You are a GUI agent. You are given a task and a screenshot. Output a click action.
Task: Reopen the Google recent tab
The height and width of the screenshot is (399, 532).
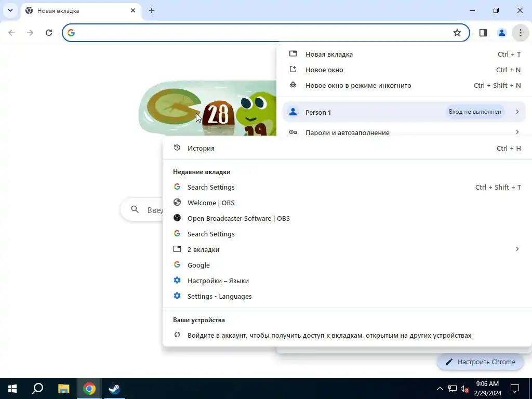click(347, 265)
